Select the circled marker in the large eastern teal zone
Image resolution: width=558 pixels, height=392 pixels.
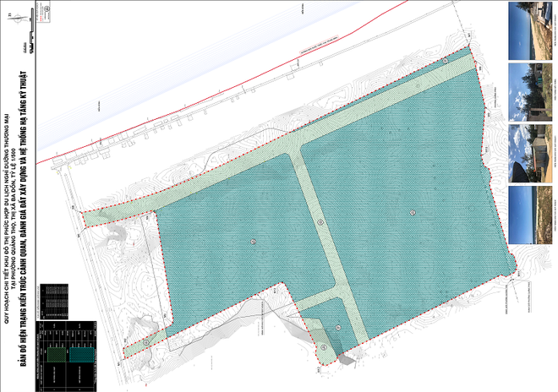click(413, 210)
